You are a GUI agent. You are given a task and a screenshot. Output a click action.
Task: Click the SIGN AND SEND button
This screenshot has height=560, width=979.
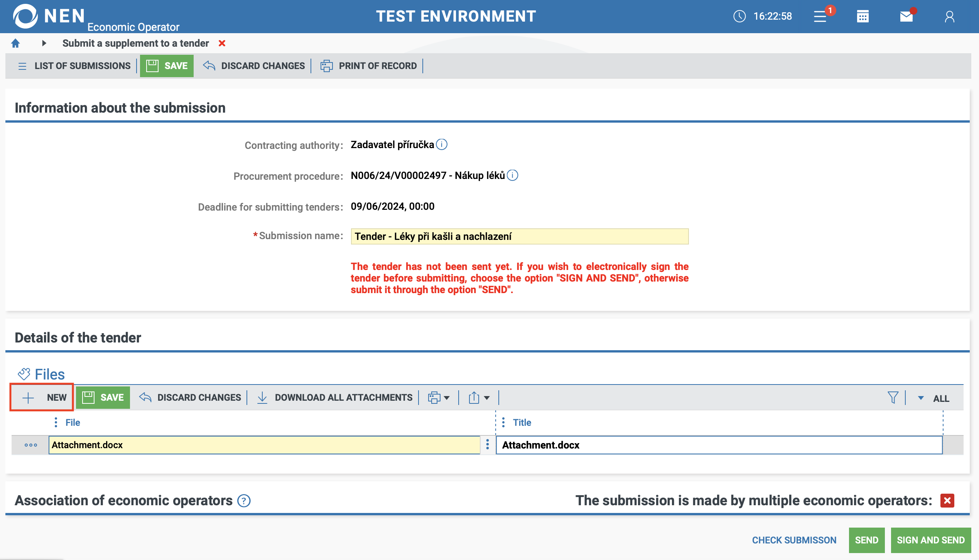click(930, 540)
